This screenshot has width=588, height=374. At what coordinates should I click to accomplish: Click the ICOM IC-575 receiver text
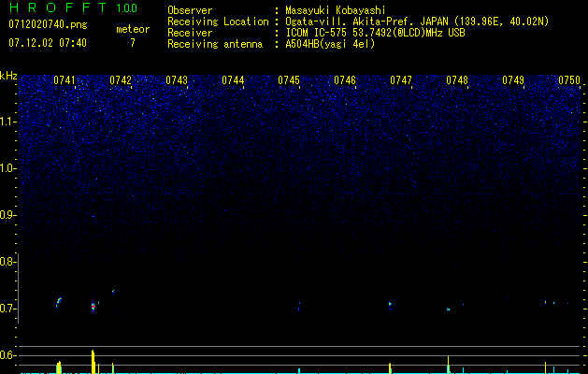tap(375, 33)
